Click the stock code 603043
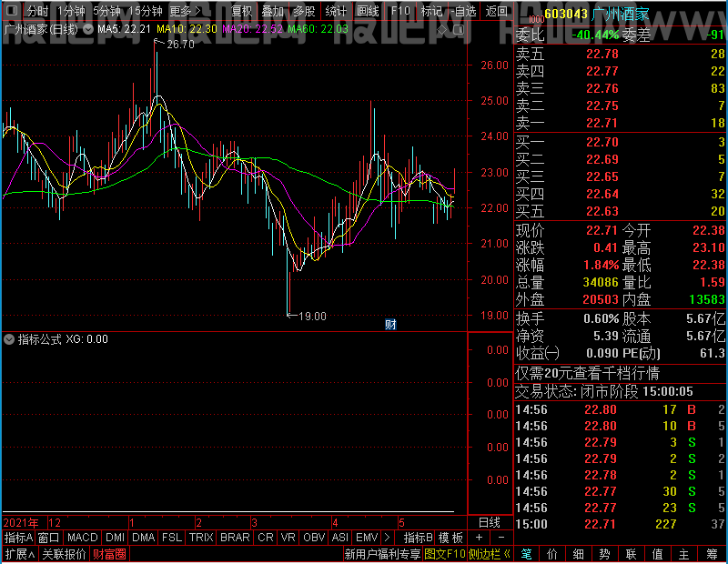 click(x=566, y=14)
